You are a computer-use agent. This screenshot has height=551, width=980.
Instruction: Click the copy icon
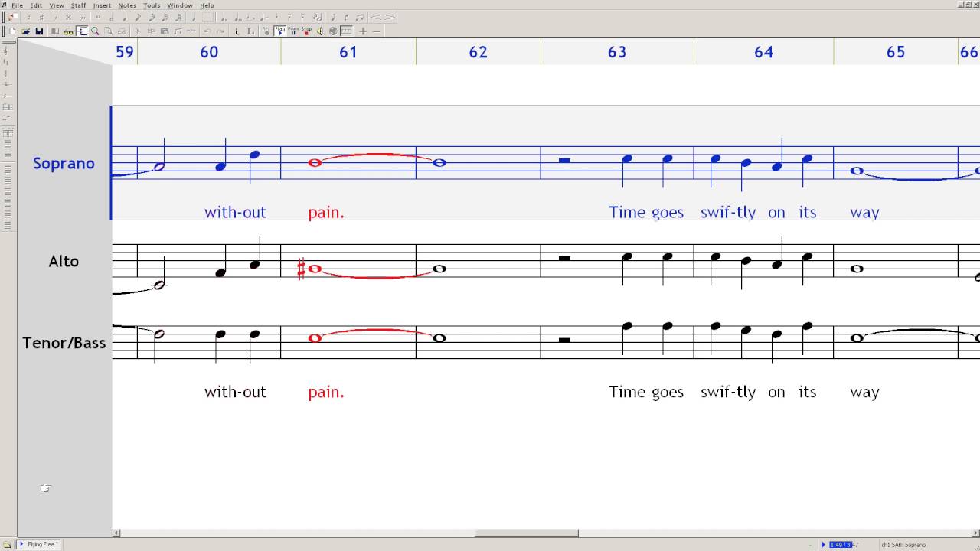click(151, 31)
